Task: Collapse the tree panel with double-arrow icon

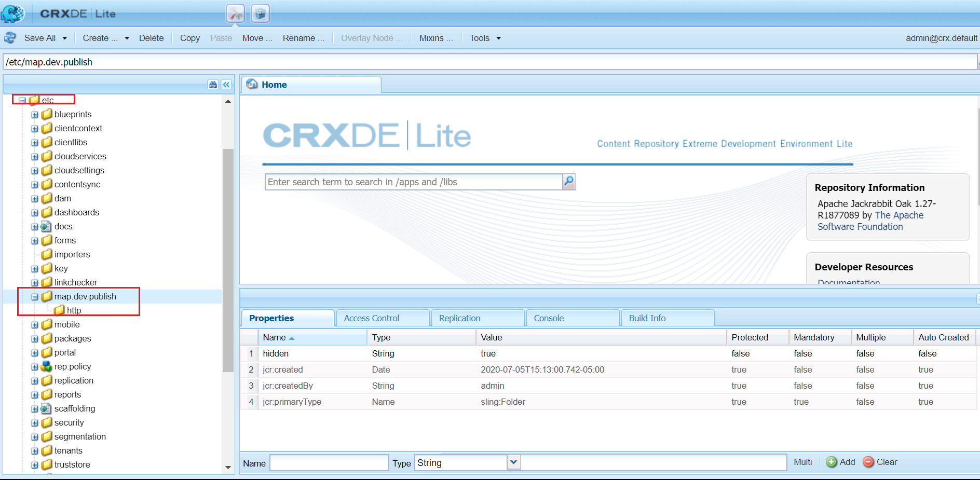Action: pyautogui.click(x=226, y=85)
